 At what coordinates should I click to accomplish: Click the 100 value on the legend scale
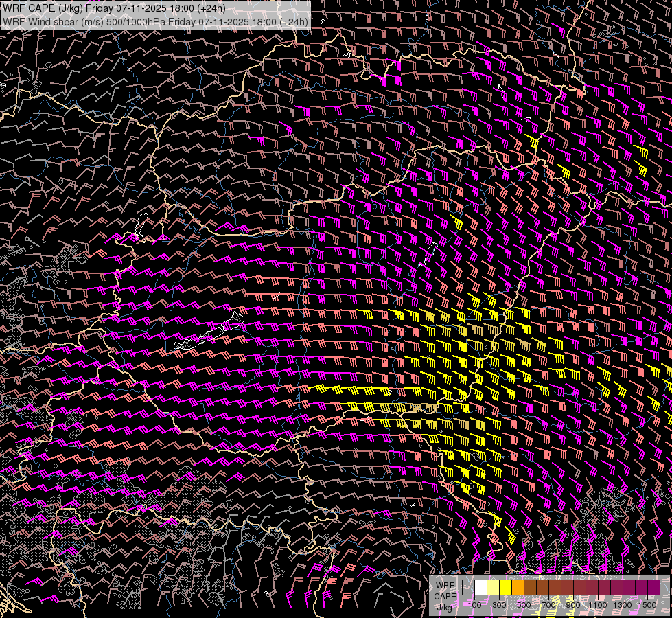474,605
